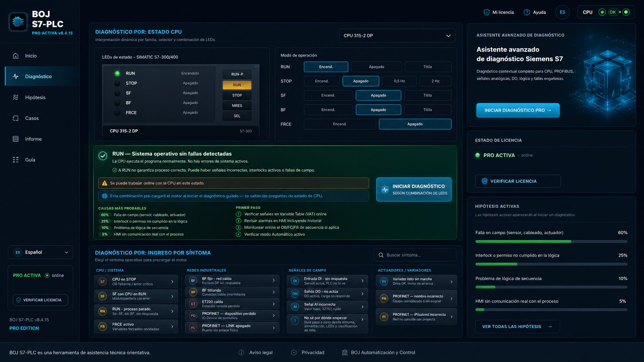
Task: Open Mi licencia via the shield icon
Action: (486, 12)
